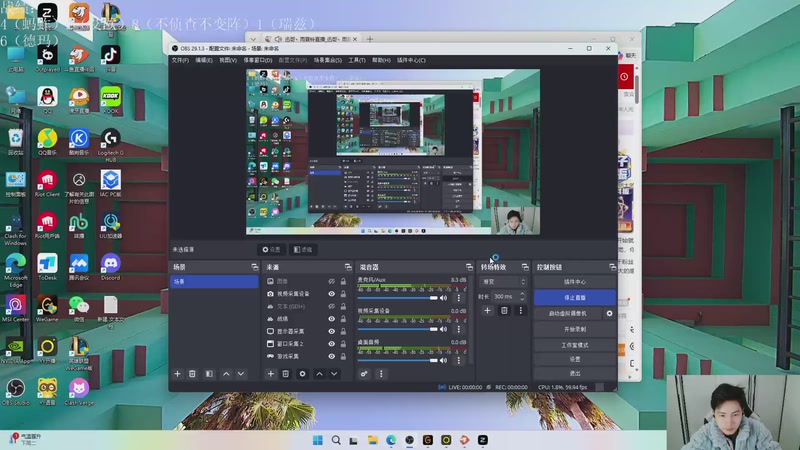Enable 工作室模式 button
Viewport: 800px width, 450px height.
575,345
